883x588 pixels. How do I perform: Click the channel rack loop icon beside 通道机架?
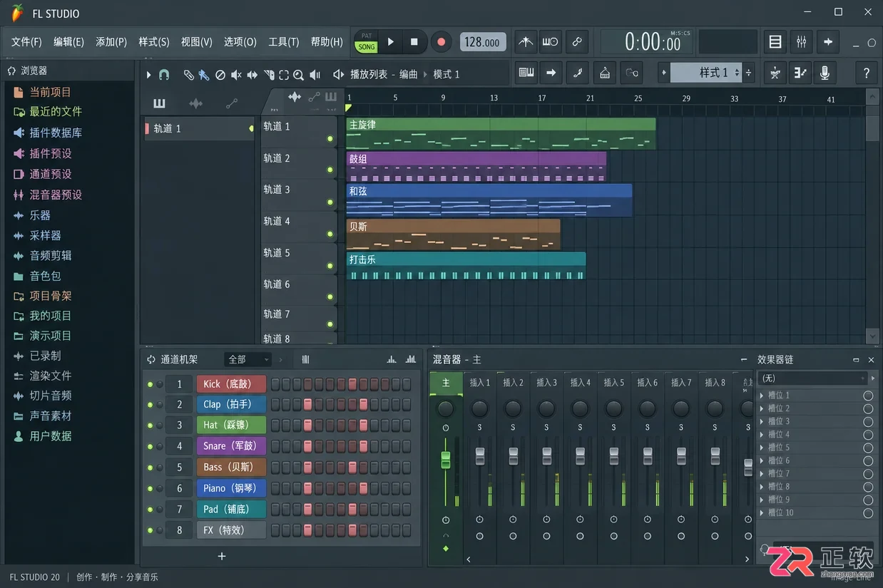click(x=151, y=359)
